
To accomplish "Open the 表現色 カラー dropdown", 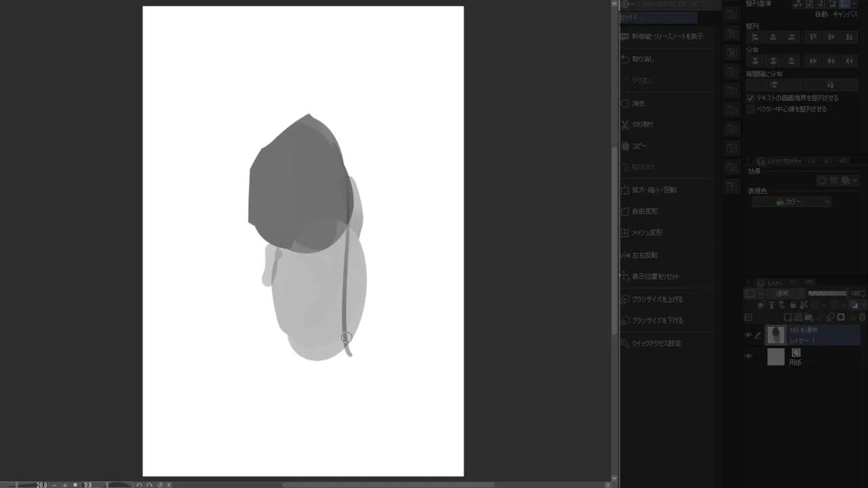I will pos(791,201).
